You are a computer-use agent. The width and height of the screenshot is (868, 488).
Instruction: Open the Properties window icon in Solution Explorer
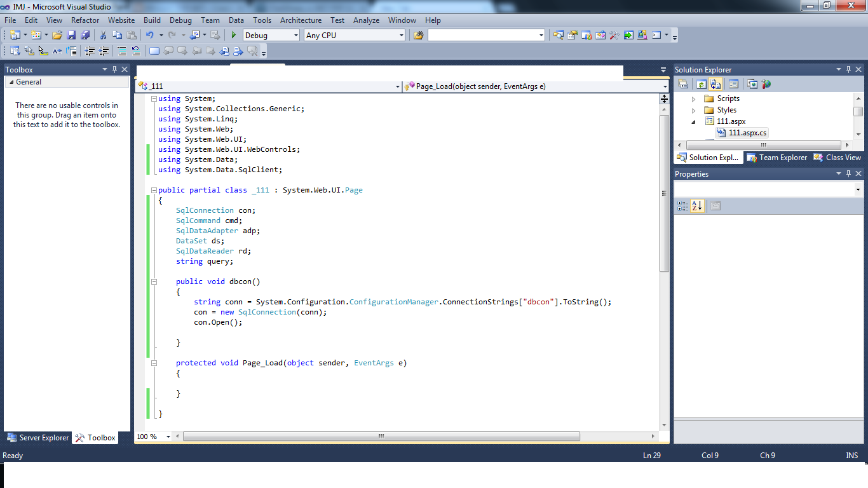point(734,83)
